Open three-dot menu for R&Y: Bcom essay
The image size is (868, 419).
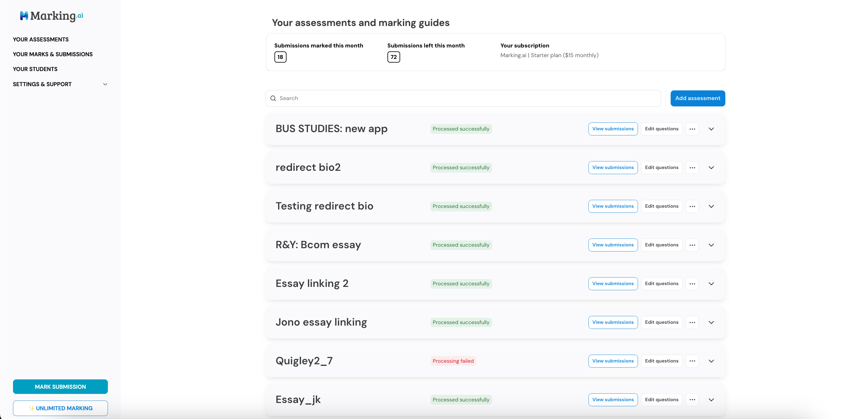click(x=692, y=245)
